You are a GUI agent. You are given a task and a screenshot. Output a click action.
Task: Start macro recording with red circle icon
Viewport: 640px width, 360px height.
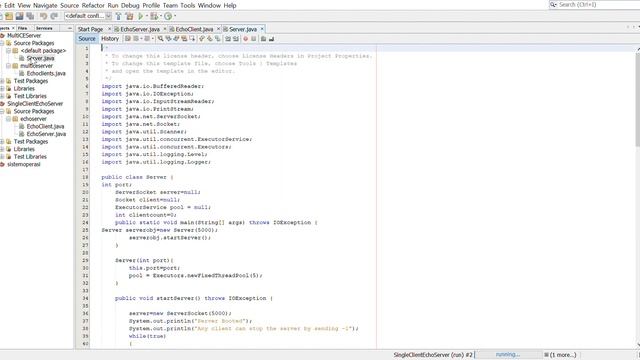pos(246,39)
